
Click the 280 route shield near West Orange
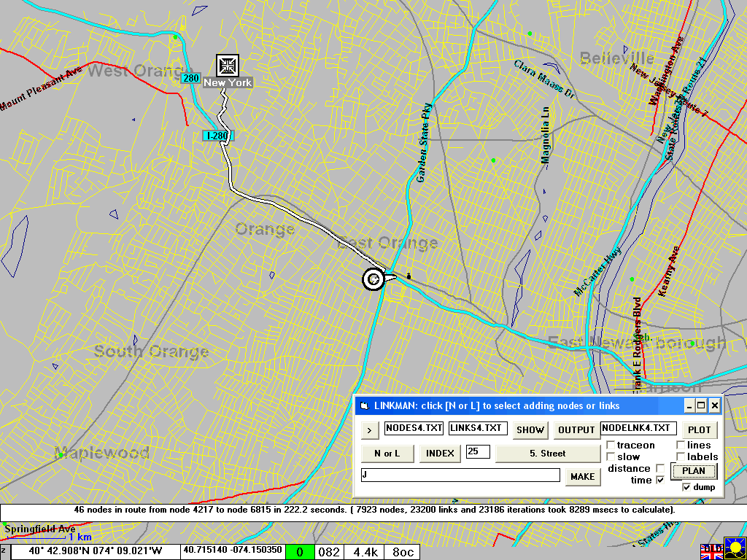pyautogui.click(x=190, y=78)
